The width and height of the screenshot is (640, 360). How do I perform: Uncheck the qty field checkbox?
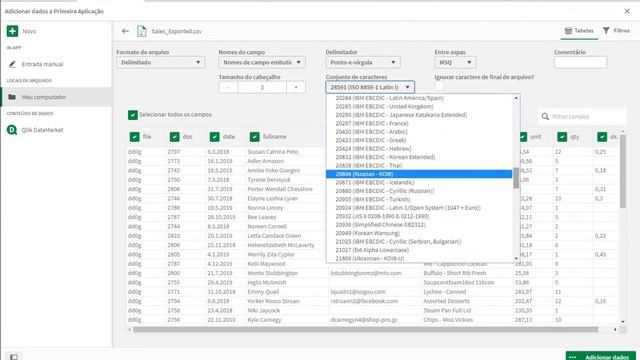point(562,137)
